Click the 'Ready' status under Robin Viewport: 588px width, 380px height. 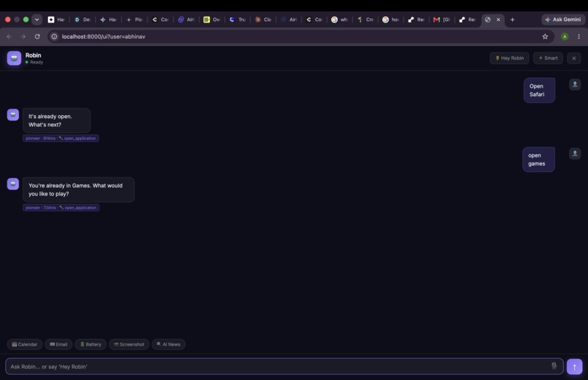tap(34, 62)
